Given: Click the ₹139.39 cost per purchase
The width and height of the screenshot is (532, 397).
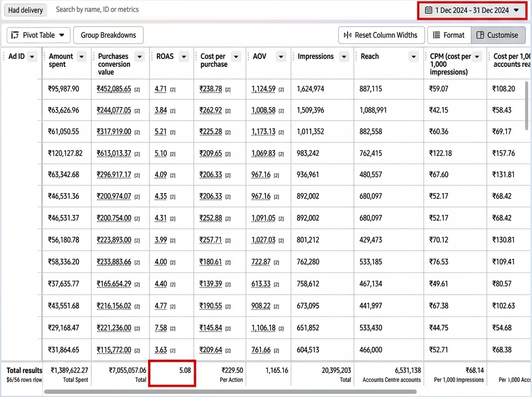Looking at the screenshot, I should click(211, 284).
